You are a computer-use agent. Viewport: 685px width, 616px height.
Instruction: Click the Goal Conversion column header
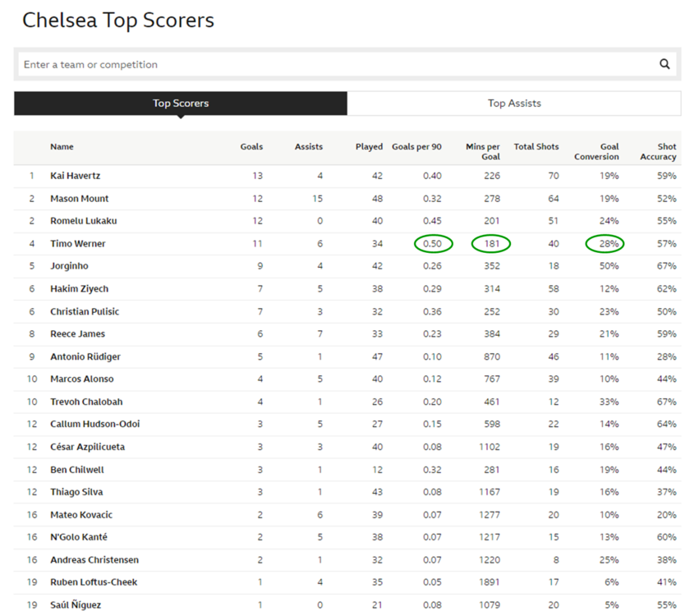pos(596,152)
